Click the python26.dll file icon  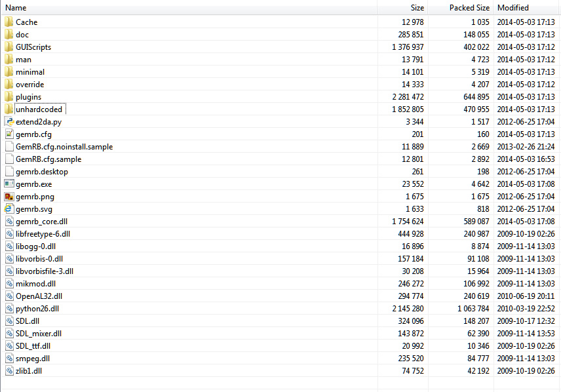pos(9,309)
